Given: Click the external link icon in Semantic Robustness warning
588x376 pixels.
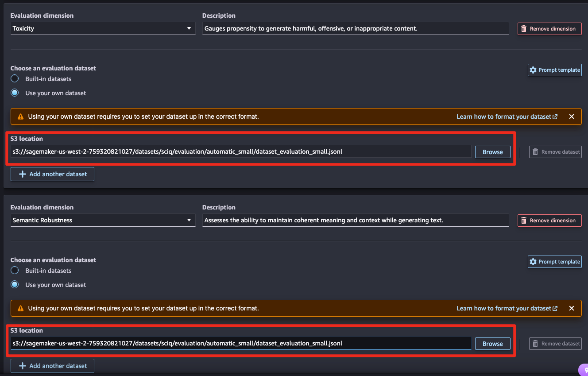Looking at the screenshot, I should 555,309.
